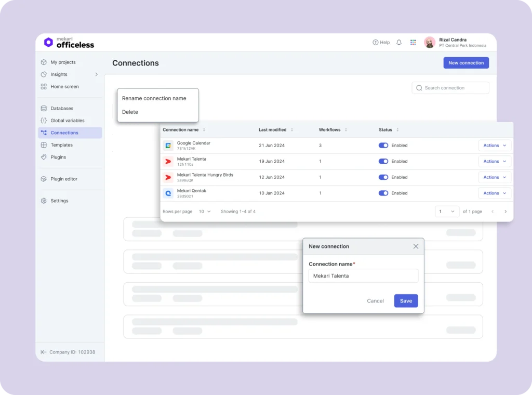Collapse sidebar using the arrow icon

[x=44, y=352]
